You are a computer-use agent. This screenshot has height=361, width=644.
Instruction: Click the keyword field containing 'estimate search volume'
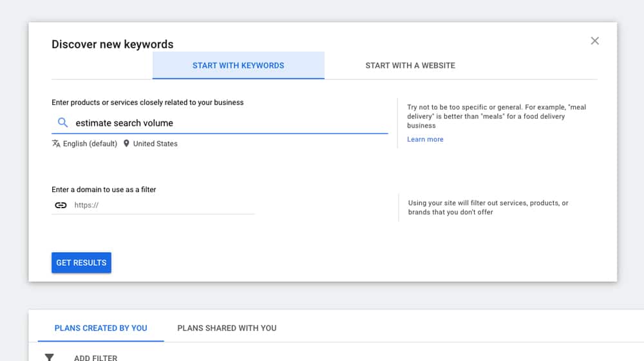click(x=225, y=122)
